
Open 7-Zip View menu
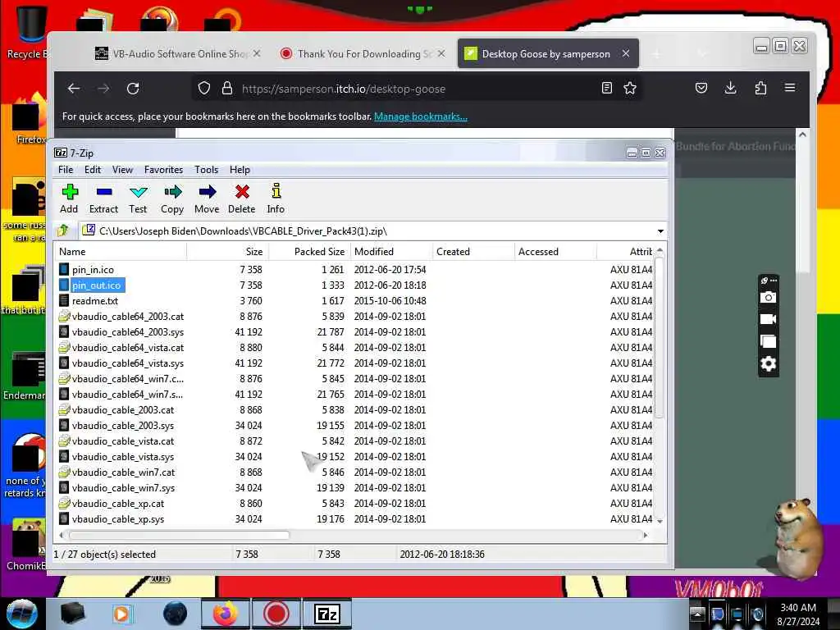(123, 170)
